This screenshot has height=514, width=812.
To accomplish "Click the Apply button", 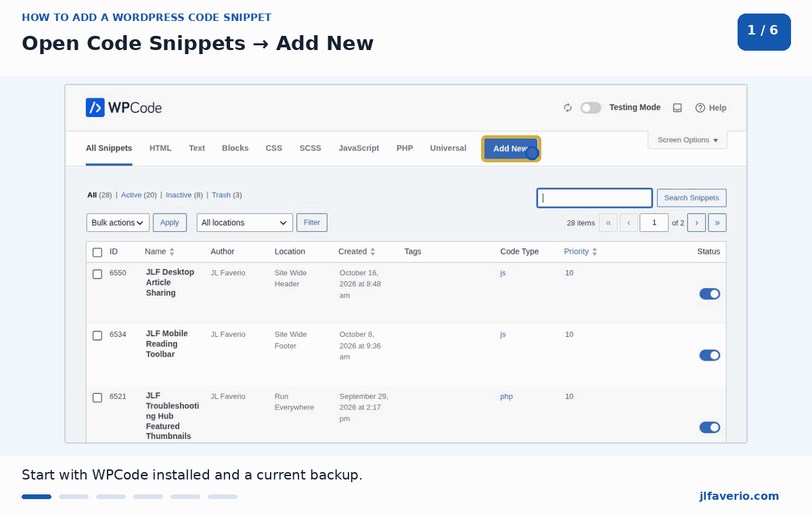I will click(x=170, y=223).
